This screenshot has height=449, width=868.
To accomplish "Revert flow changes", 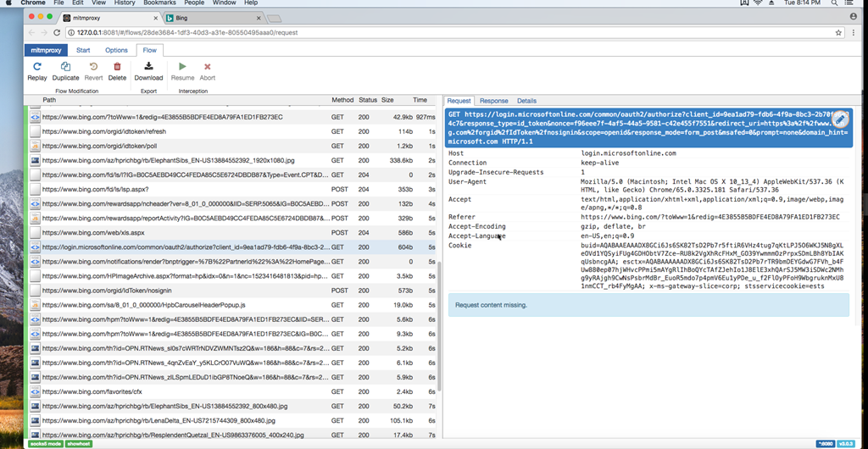I will pos(93,72).
